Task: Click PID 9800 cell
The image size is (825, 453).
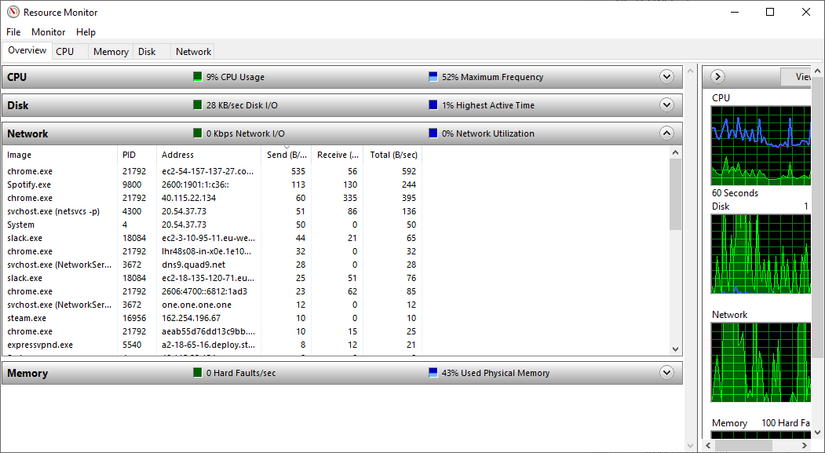Action: click(132, 185)
